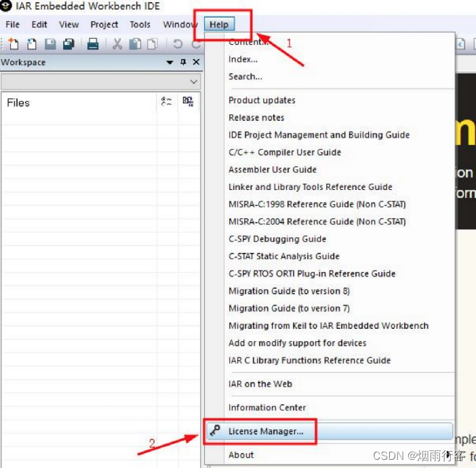Open the Edit menu
The height and width of the screenshot is (468, 476).
39,24
